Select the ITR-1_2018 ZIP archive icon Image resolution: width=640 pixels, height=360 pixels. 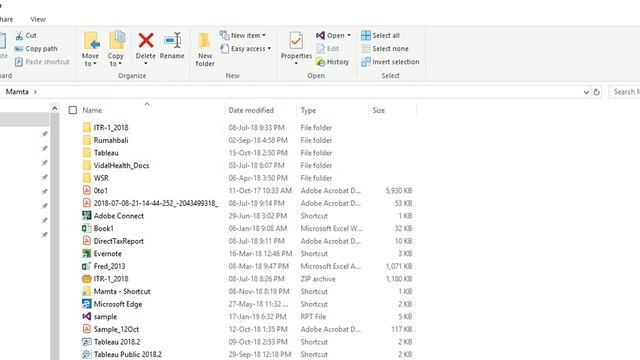click(x=87, y=279)
